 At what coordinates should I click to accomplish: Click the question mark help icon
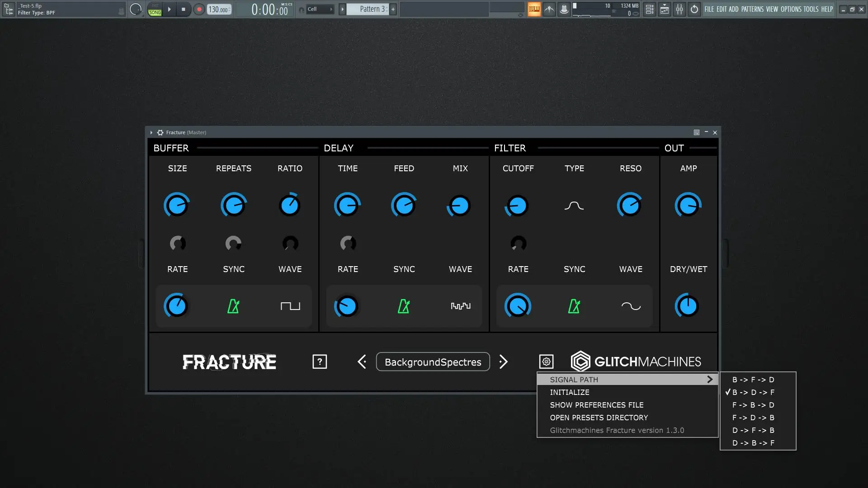320,361
